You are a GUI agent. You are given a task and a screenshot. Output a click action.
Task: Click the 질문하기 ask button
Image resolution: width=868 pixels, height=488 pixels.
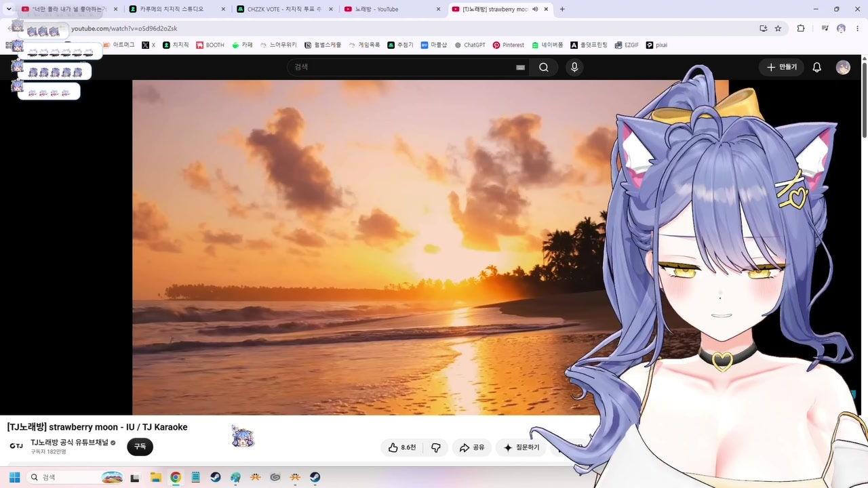click(521, 447)
